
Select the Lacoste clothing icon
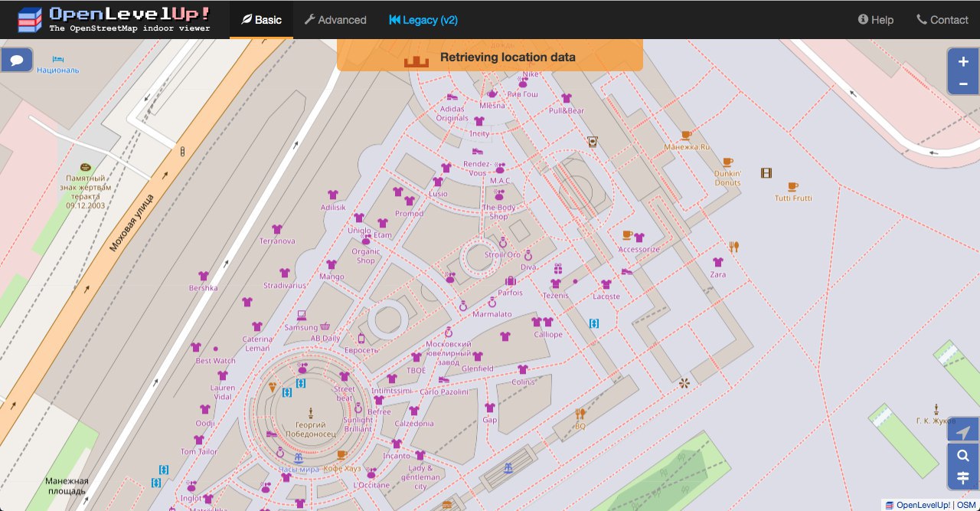[606, 284]
